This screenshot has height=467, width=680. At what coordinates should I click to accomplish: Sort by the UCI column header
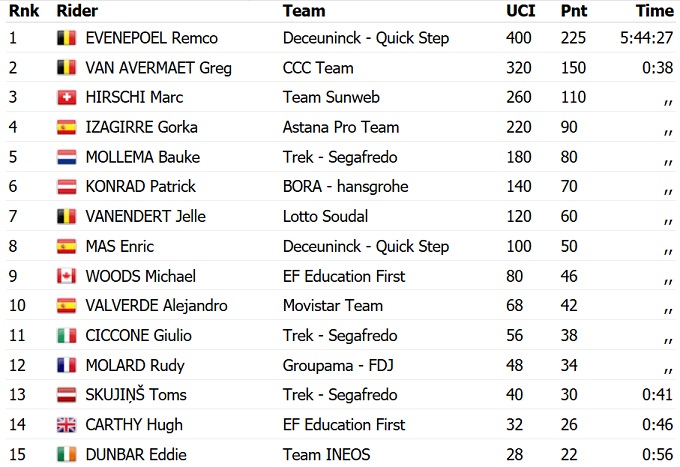[520, 11]
